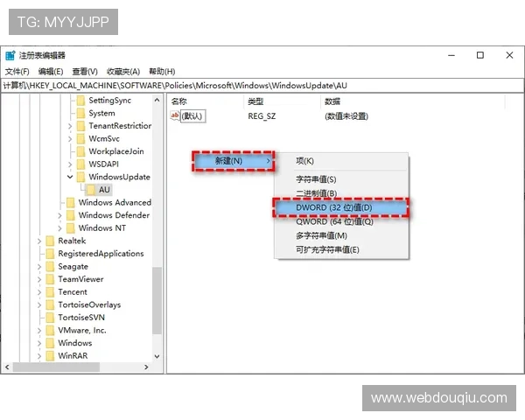Click the (数值未设置) data cell

(x=346, y=116)
